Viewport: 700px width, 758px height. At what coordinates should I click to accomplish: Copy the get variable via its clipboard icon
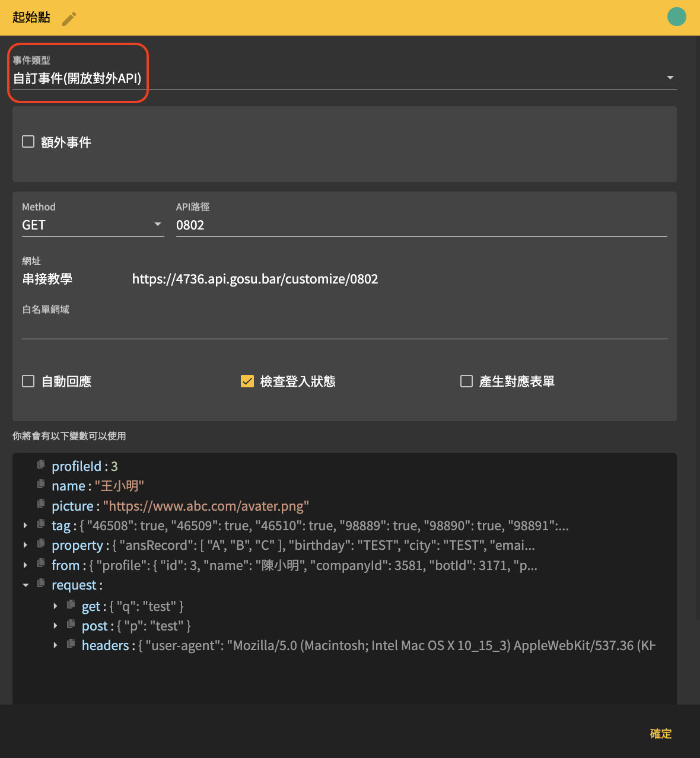71,604
